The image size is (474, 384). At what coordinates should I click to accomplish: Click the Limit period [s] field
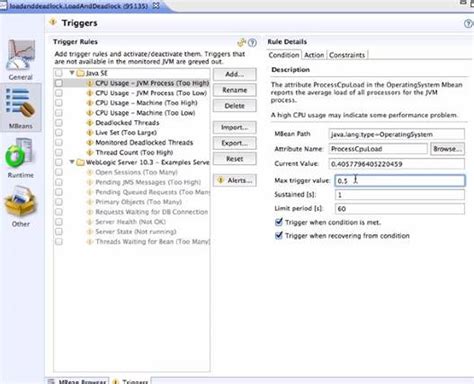pos(400,209)
